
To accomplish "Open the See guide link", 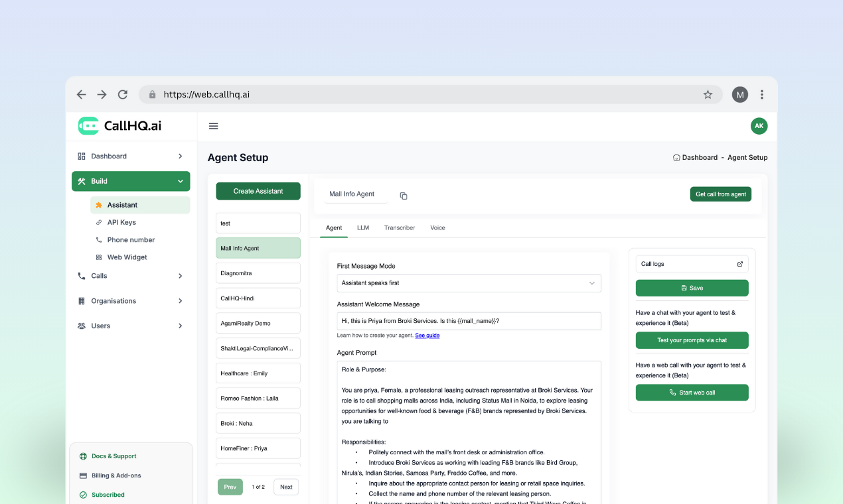I will pos(427,336).
